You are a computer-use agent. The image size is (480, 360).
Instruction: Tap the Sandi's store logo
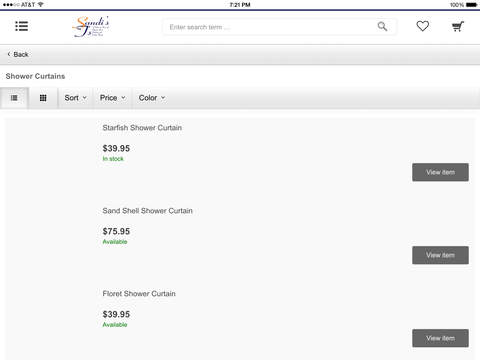tap(91, 26)
